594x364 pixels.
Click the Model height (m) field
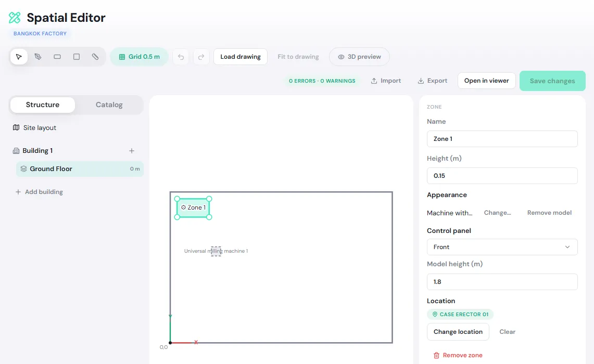pos(502,282)
